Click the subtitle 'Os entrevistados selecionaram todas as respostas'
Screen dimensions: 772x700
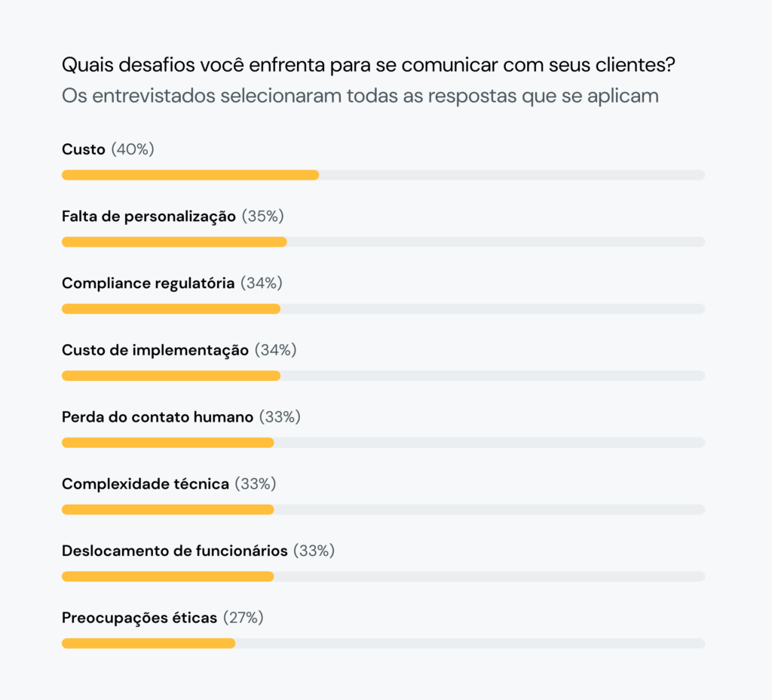360,97
